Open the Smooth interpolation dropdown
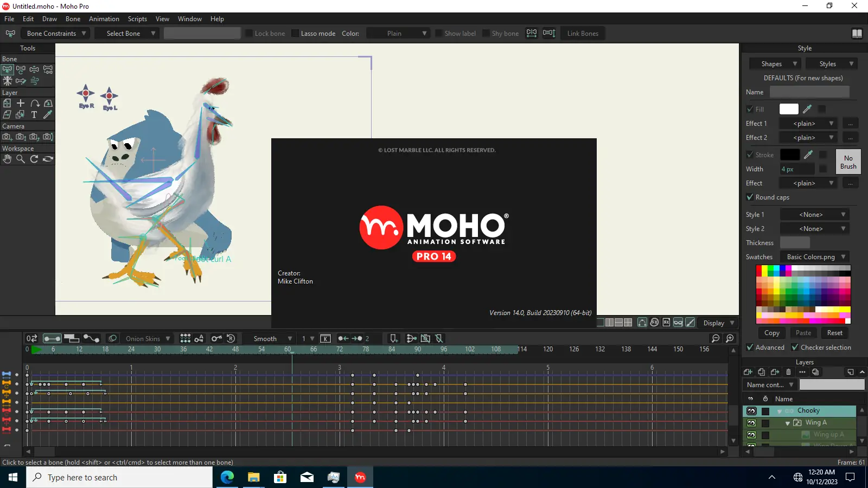Image resolution: width=868 pixels, height=488 pixels. coord(269,338)
